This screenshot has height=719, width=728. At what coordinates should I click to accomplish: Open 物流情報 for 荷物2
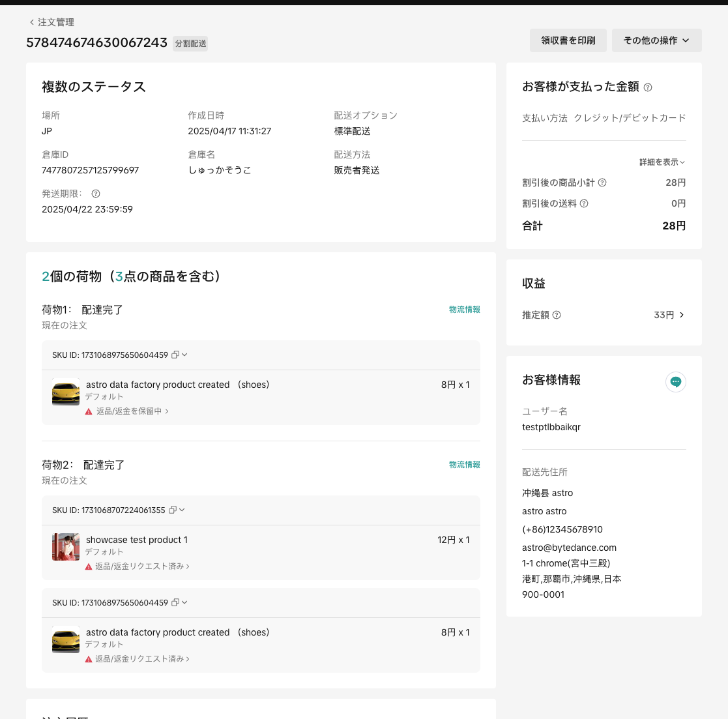coord(464,465)
